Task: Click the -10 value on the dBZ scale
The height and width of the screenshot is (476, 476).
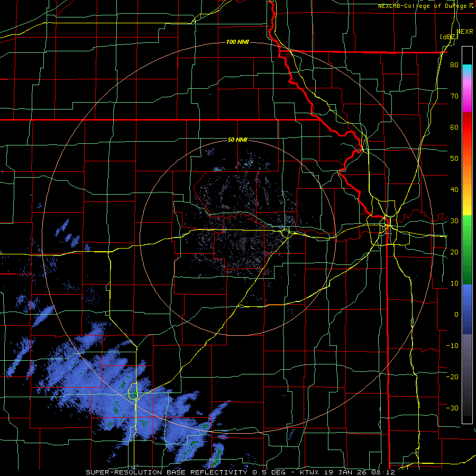Action: coord(452,345)
